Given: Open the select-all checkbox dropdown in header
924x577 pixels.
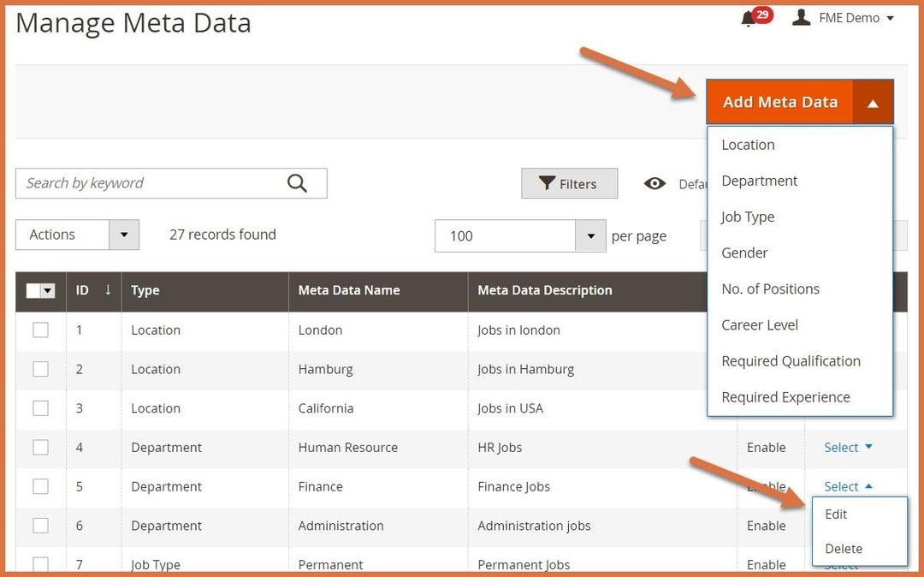Looking at the screenshot, I should click(x=48, y=291).
